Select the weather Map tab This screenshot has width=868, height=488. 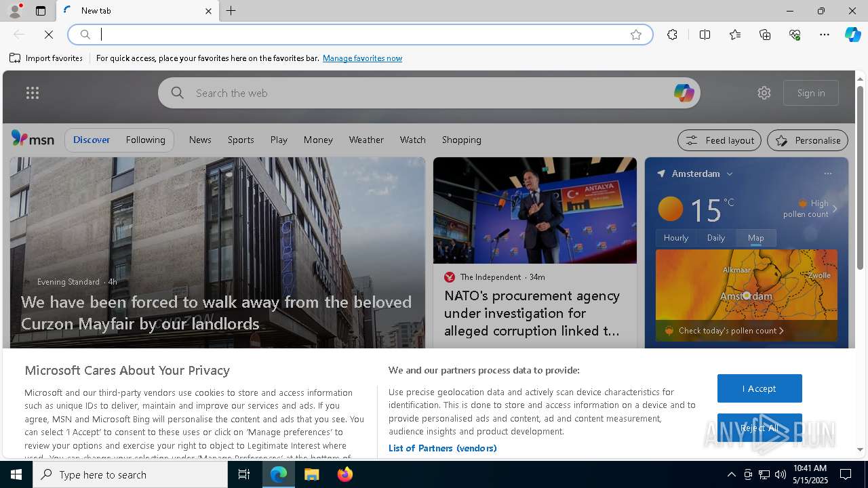(756, 238)
